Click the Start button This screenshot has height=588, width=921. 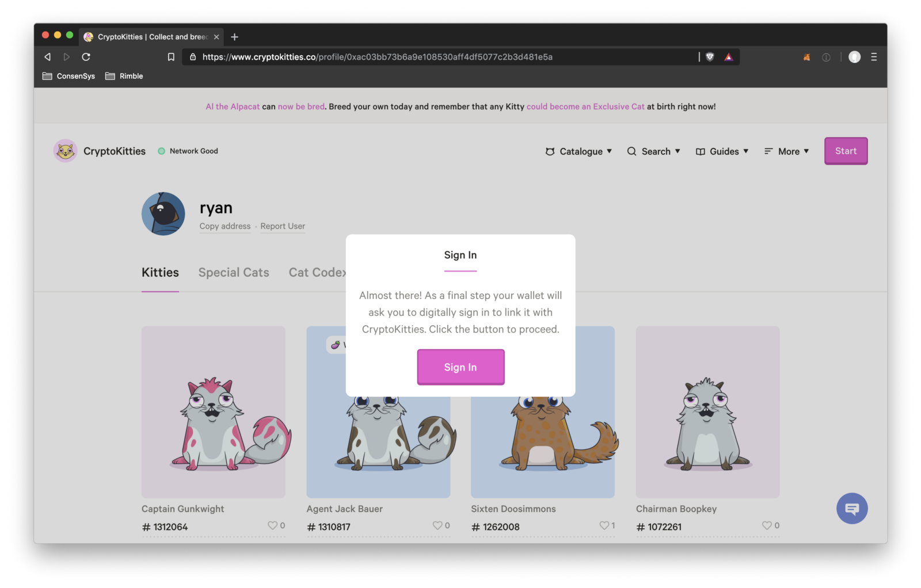click(846, 151)
